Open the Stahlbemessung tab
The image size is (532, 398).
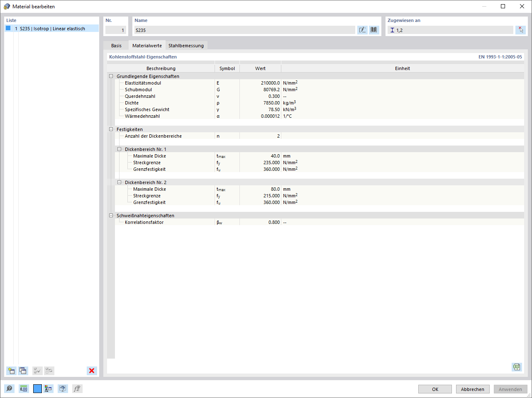pos(186,46)
